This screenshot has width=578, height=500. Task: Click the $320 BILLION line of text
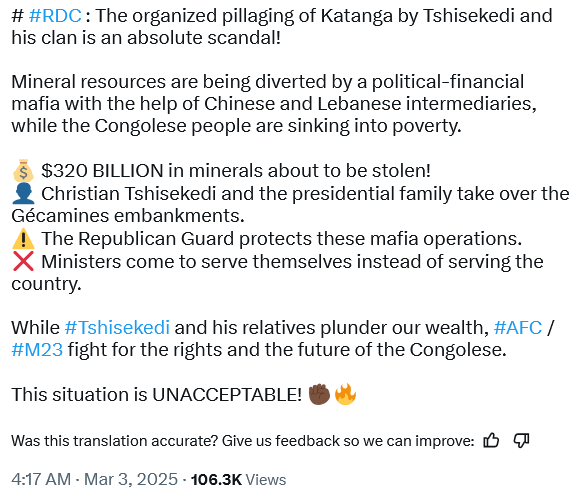click(236, 171)
